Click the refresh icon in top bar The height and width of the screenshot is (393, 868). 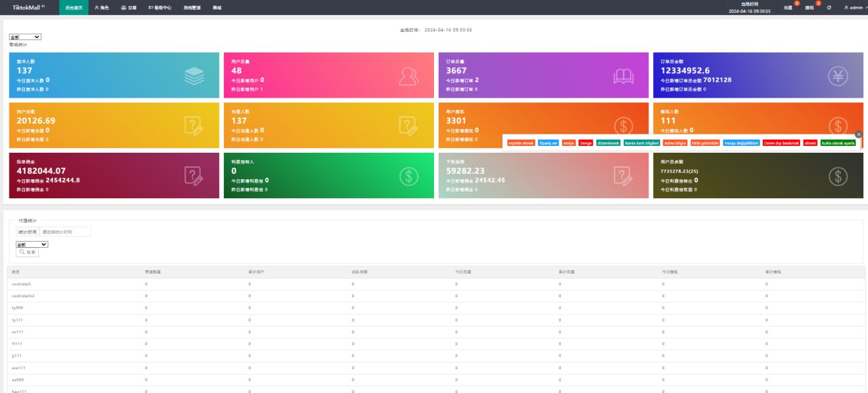pos(829,7)
